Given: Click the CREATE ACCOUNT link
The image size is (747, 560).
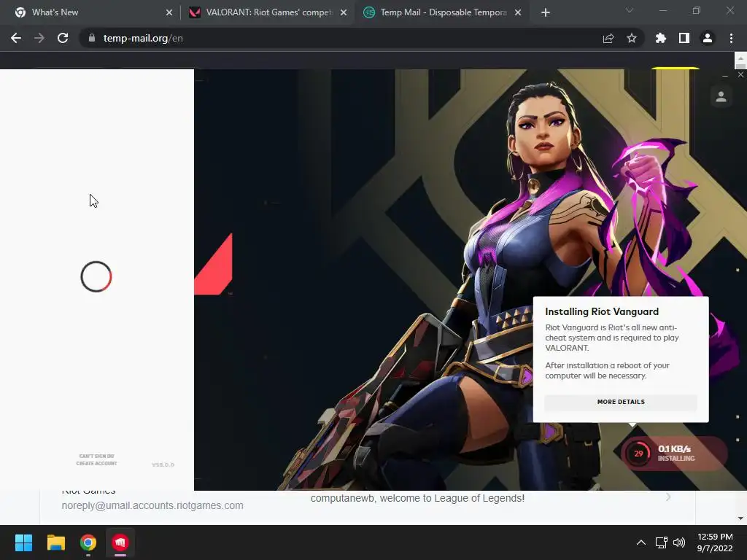Looking at the screenshot, I should [97, 463].
